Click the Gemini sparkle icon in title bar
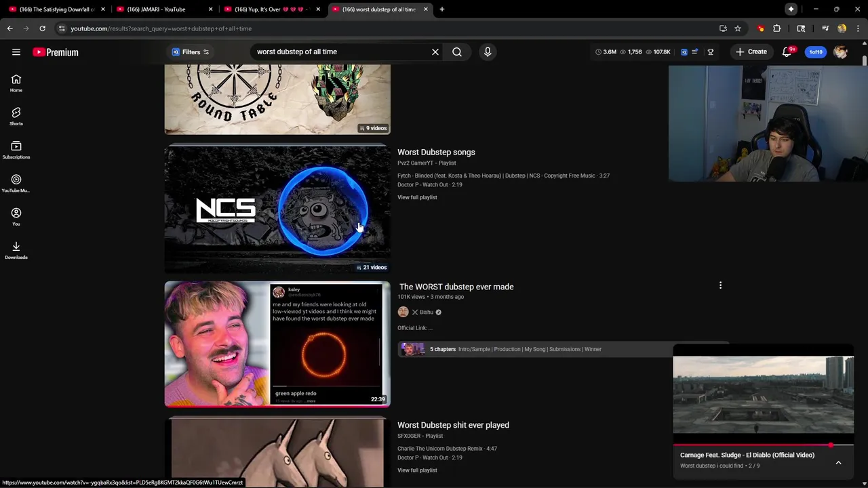Screen dimensions: 868x488 (791, 9)
